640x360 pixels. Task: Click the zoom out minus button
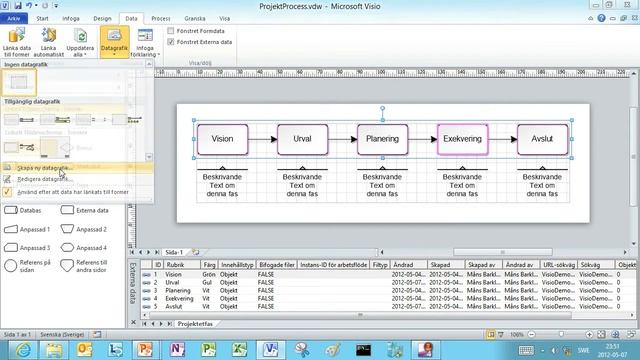[531, 335]
